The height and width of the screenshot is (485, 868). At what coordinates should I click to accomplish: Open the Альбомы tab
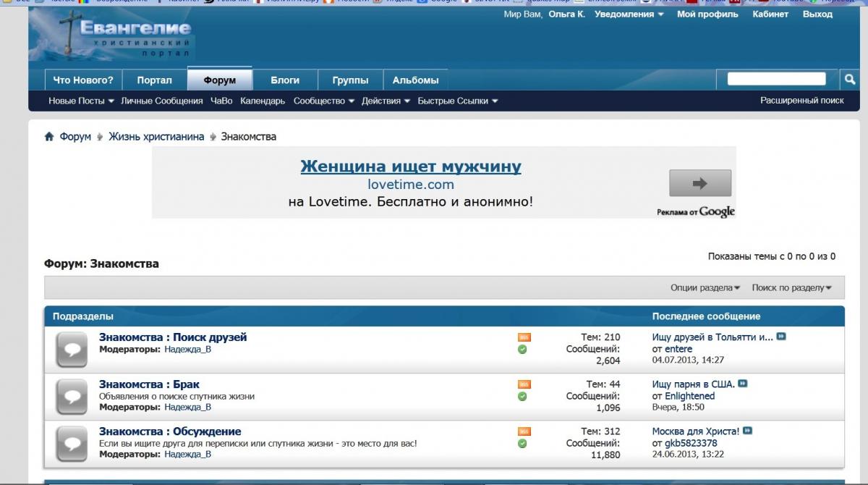(x=415, y=80)
